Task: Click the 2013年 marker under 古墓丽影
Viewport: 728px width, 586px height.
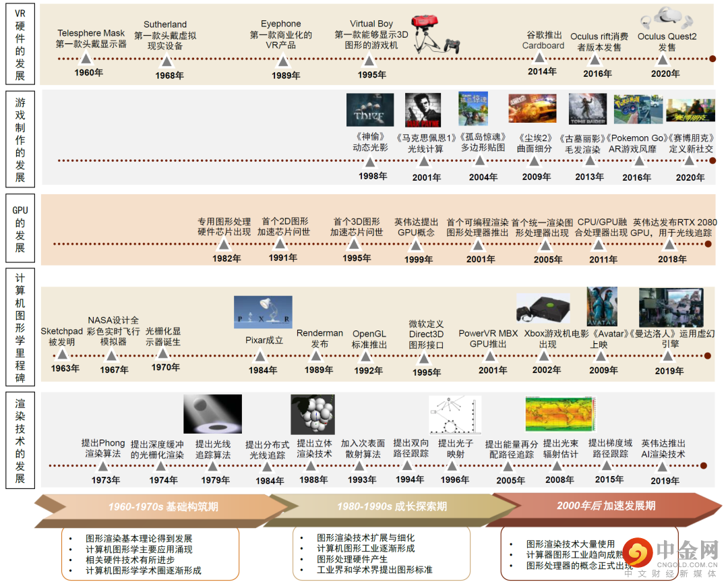Action: click(x=590, y=160)
